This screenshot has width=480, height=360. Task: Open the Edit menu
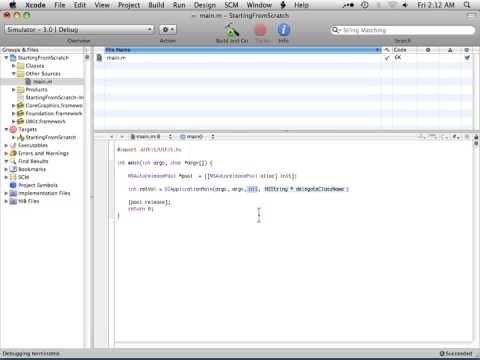pyautogui.click(x=80, y=5)
